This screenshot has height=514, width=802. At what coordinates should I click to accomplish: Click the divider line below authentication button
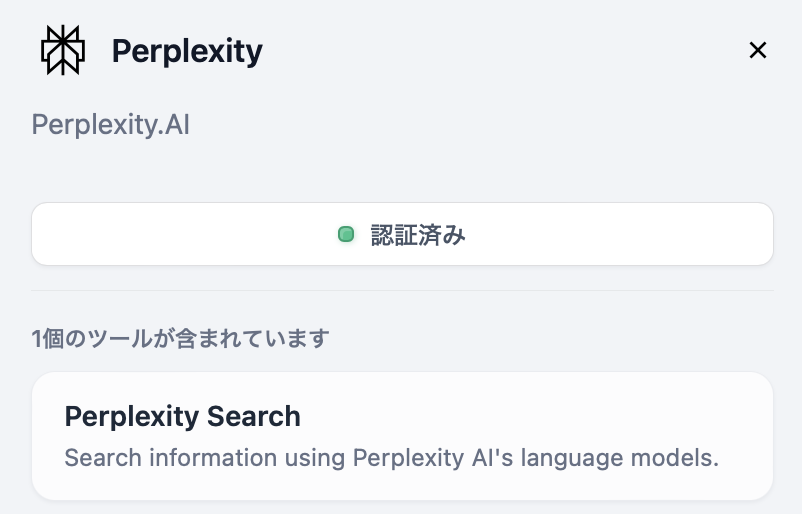point(402,291)
